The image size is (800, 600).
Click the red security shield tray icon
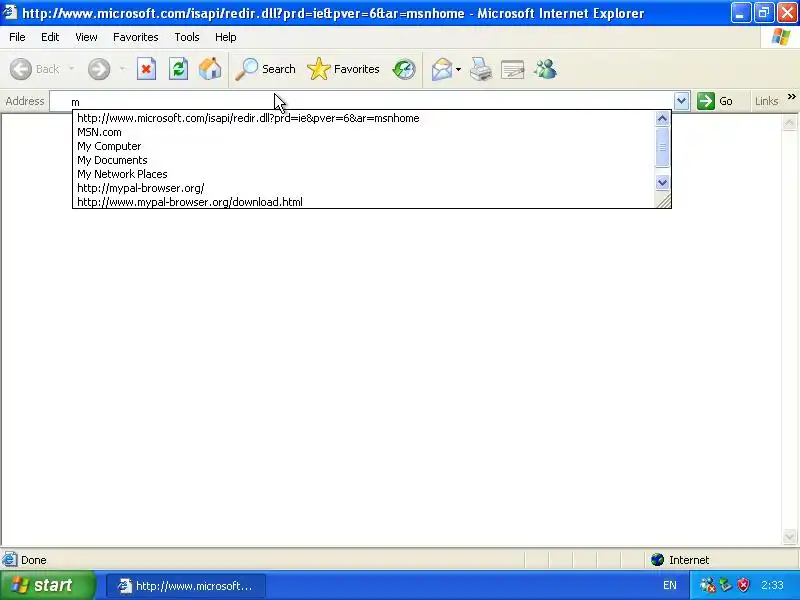click(x=744, y=585)
